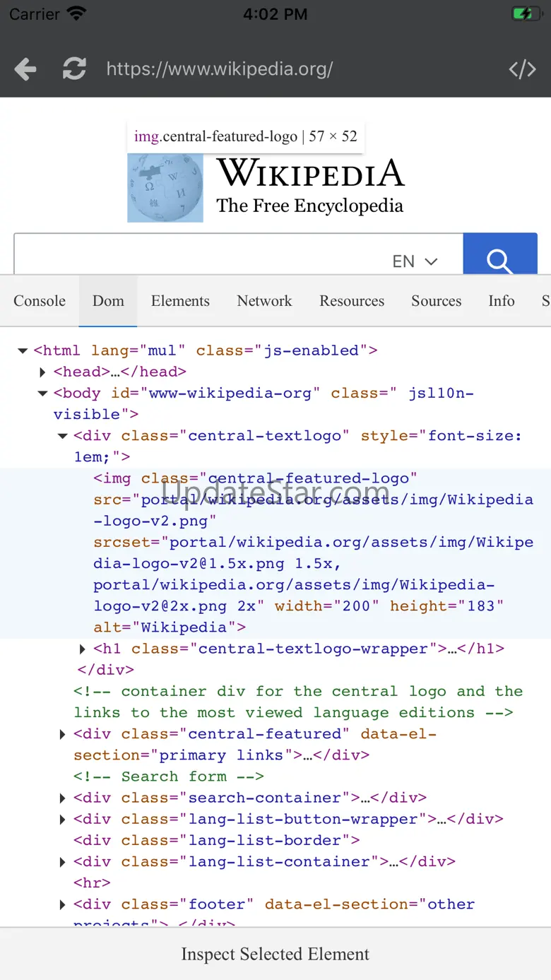Click the img.central-featured-logo tooltip label
Image resolution: width=551 pixels, height=980 pixels.
coord(245,136)
